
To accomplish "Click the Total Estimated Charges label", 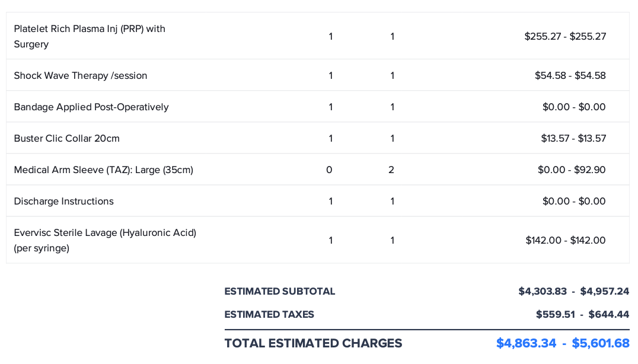I will (x=313, y=343).
